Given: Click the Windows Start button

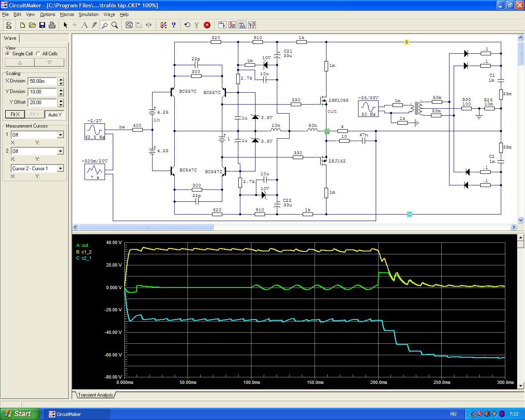Looking at the screenshot, I should point(20,414).
